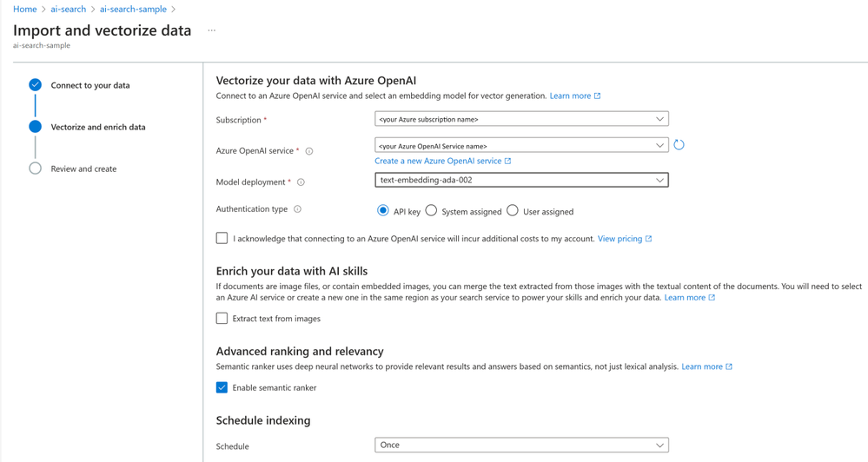The height and width of the screenshot is (462, 868).
Task: Click the Schedule indexing heading
Action: point(263,420)
